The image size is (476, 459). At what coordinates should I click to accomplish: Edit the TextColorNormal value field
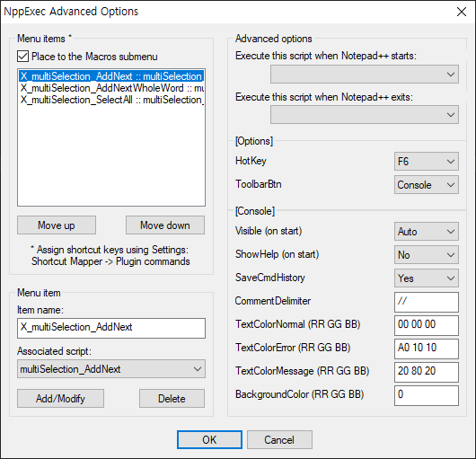[x=427, y=325]
